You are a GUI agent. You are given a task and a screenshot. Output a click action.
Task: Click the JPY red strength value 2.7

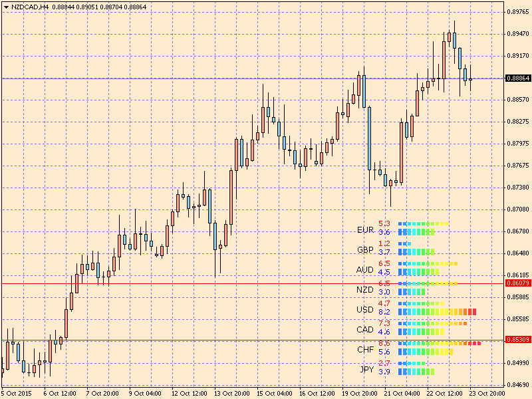[384, 363]
